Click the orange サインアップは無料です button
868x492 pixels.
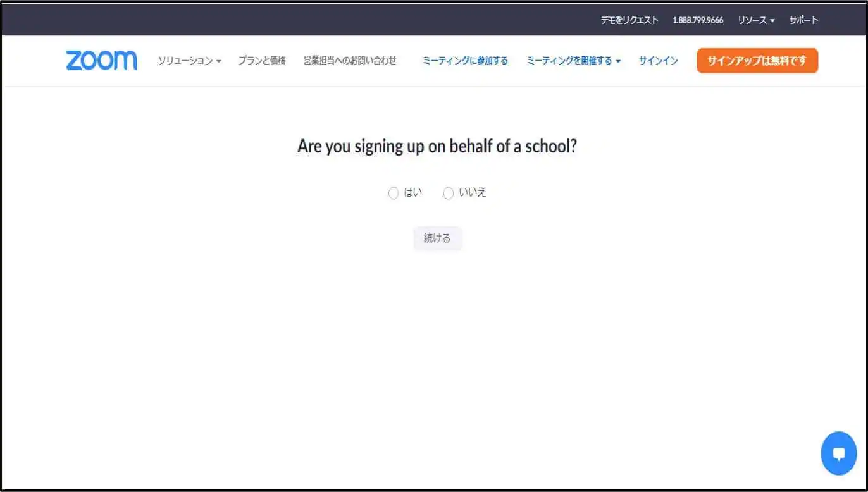pyautogui.click(x=757, y=61)
